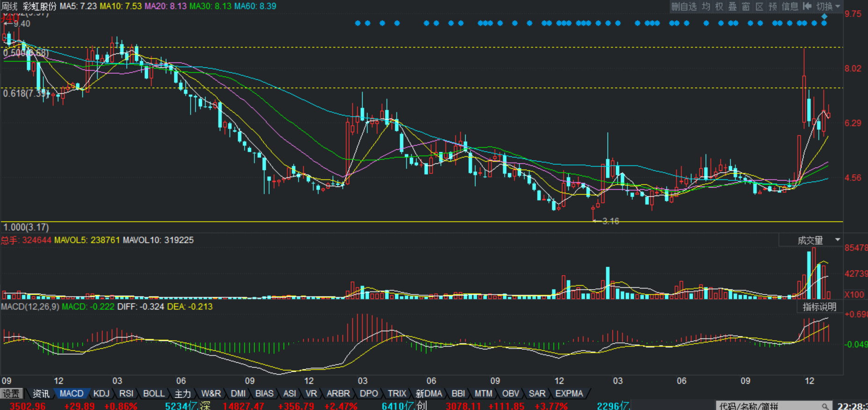Click the 设置 settings button

(x=11, y=394)
